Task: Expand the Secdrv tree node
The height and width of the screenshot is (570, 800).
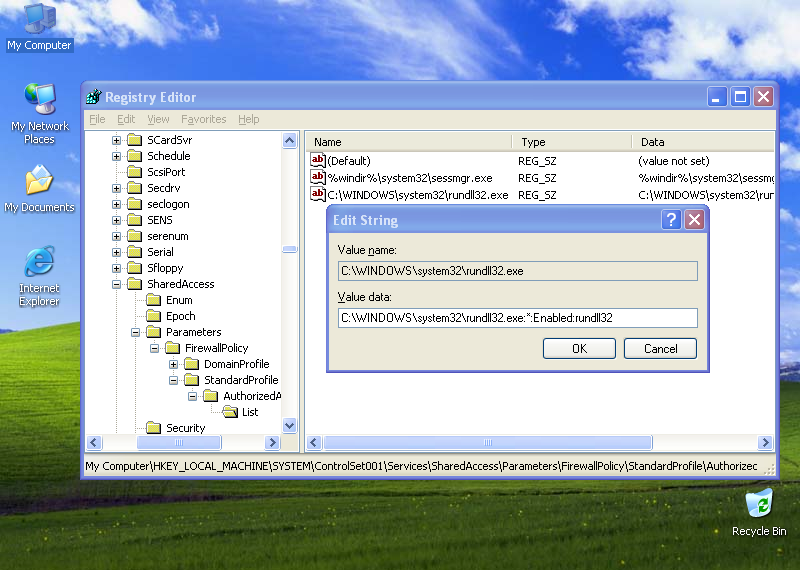Action: (x=116, y=188)
